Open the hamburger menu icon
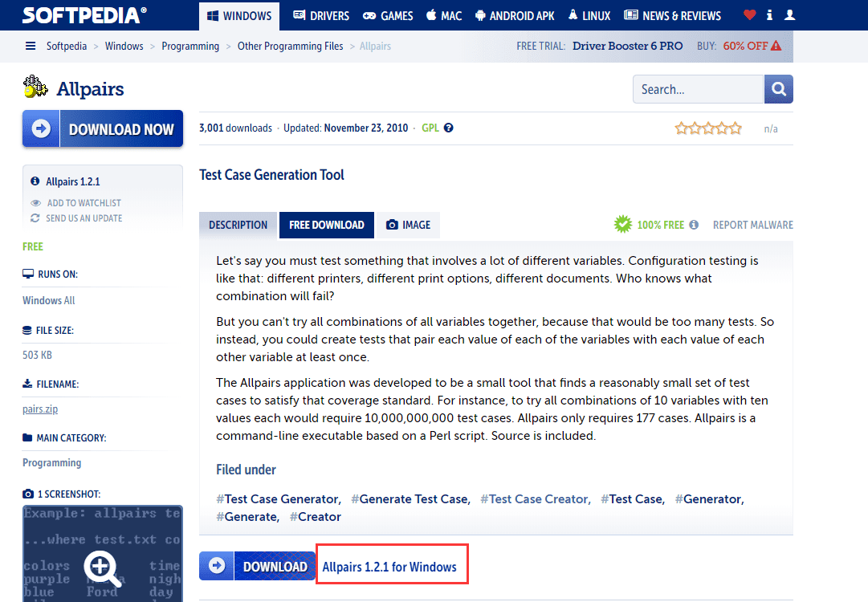This screenshot has width=868, height=602. 31,46
